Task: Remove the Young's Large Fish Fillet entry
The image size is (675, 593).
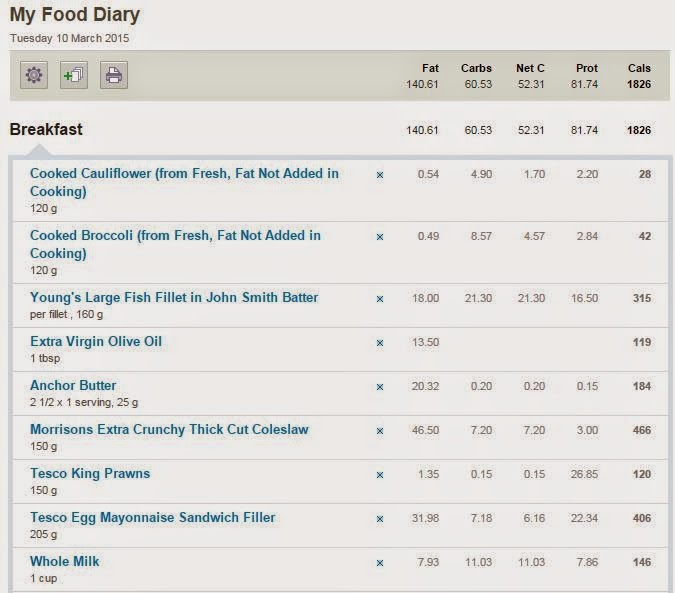Action: 380,299
